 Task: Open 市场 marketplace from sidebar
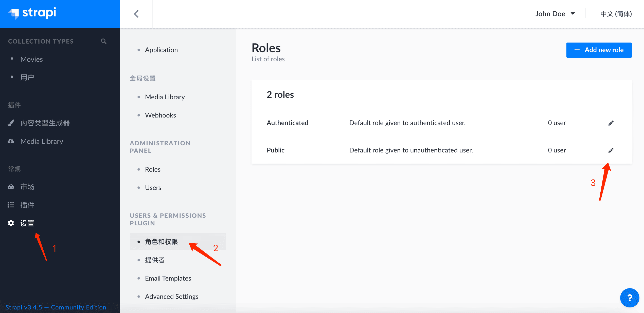click(x=27, y=187)
